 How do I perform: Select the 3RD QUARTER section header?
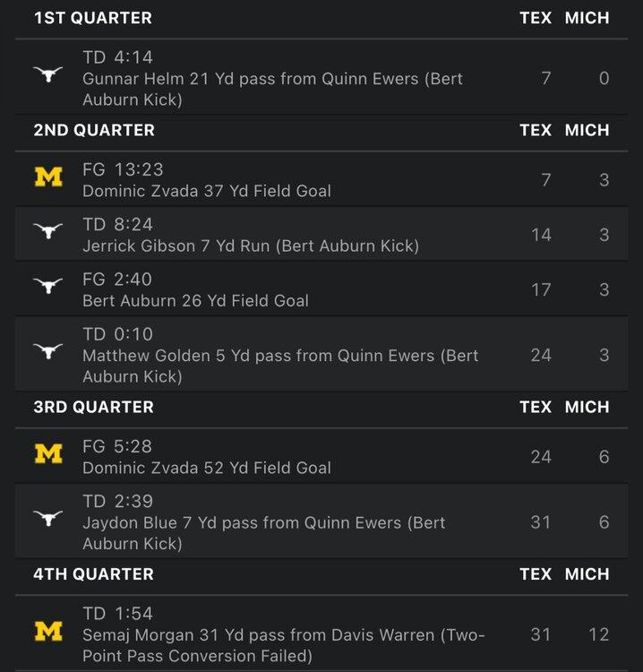pos(94,407)
